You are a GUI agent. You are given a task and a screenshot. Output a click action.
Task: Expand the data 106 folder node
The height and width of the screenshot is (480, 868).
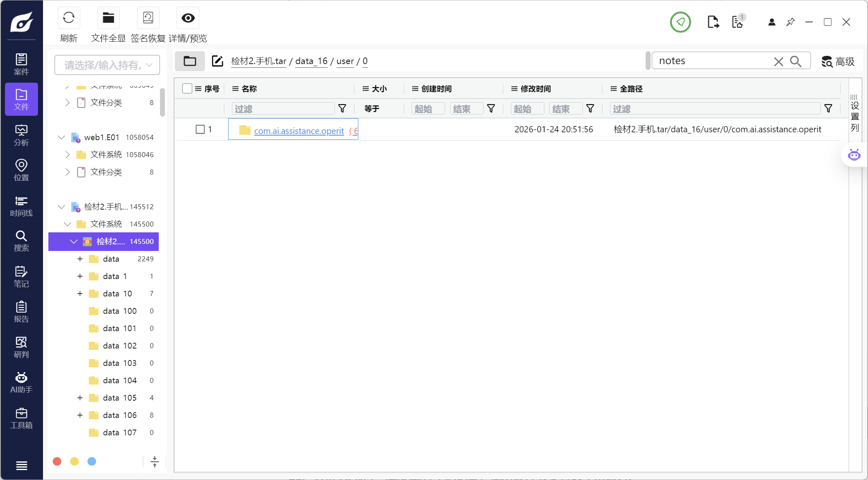pyautogui.click(x=80, y=415)
